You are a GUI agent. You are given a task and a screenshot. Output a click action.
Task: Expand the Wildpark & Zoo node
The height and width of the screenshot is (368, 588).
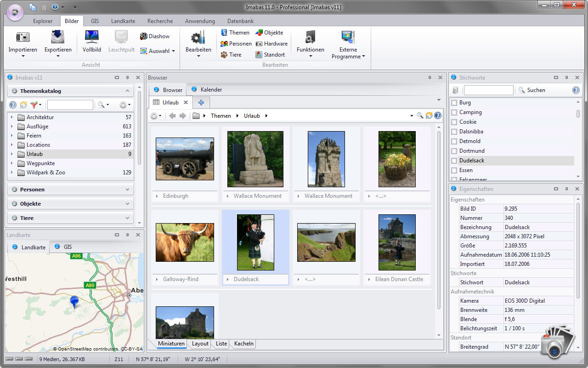[11, 172]
